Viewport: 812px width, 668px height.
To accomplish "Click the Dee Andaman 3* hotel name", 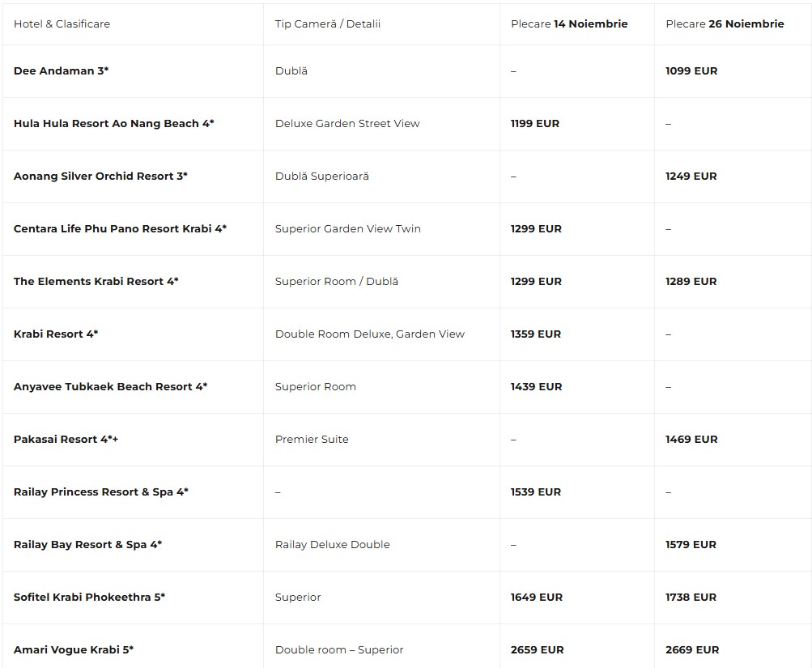I will (x=61, y=71).
